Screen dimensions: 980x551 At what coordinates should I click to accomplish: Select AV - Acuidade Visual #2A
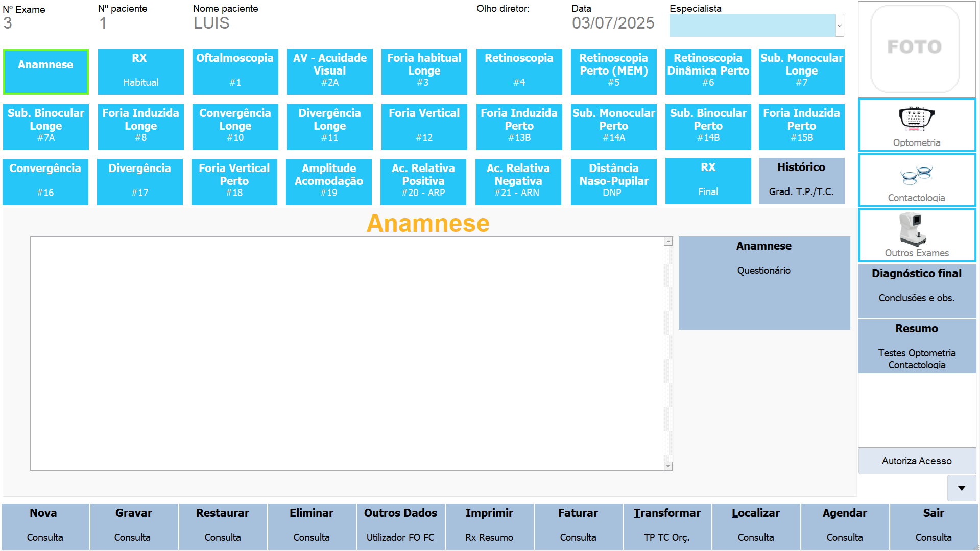click(x=329, y=71)
